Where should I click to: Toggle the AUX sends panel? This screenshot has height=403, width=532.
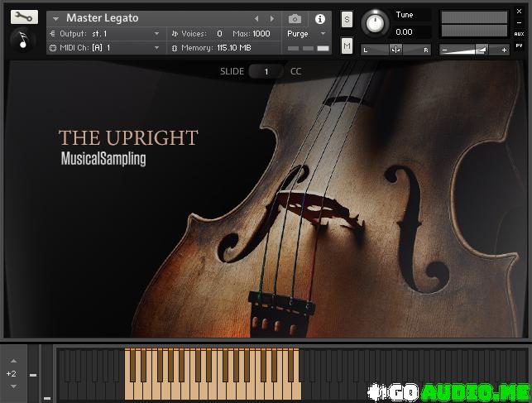click(519, 34)
